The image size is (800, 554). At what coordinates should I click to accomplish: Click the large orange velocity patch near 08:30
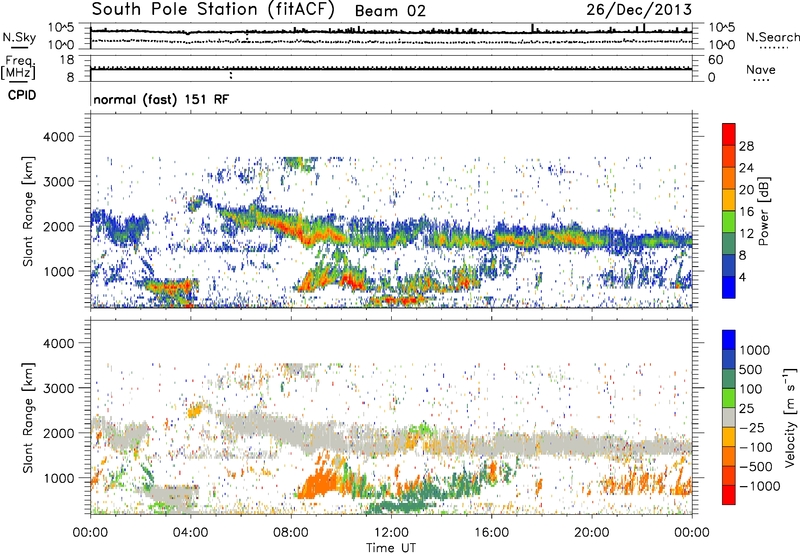pyautogui.click(x=319, y=484)
